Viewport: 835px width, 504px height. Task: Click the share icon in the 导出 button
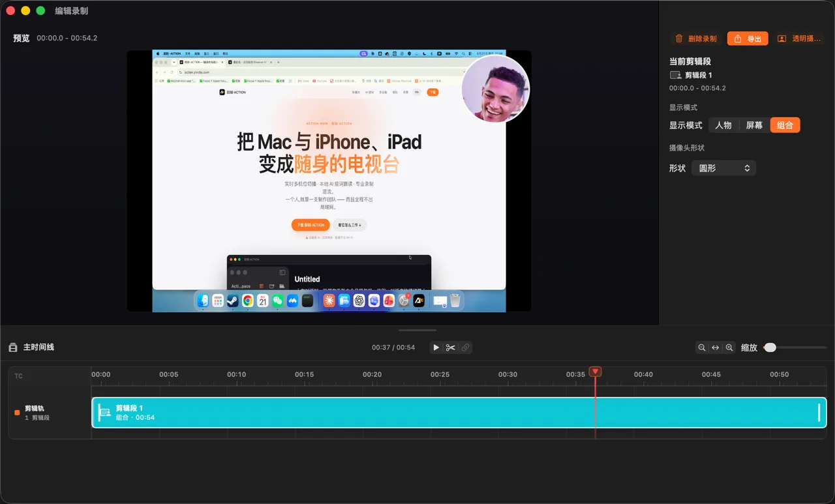[738, 38]
